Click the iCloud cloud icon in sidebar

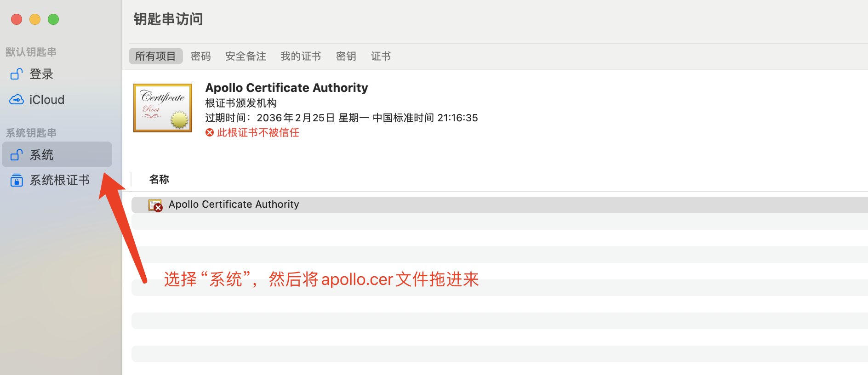[x=17, y=100]
